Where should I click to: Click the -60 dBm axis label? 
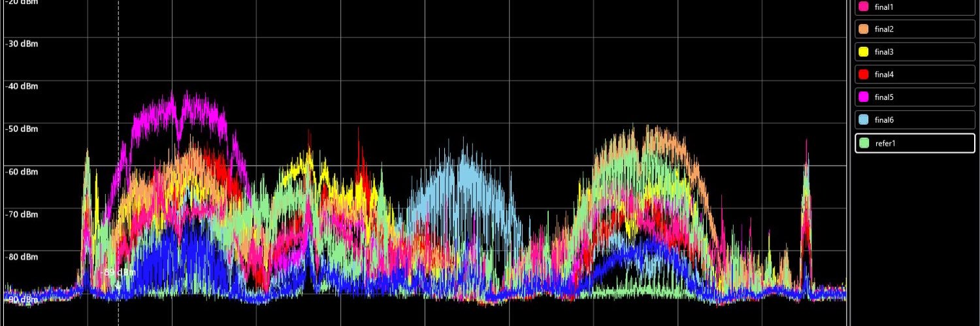[x=21, y=172]
